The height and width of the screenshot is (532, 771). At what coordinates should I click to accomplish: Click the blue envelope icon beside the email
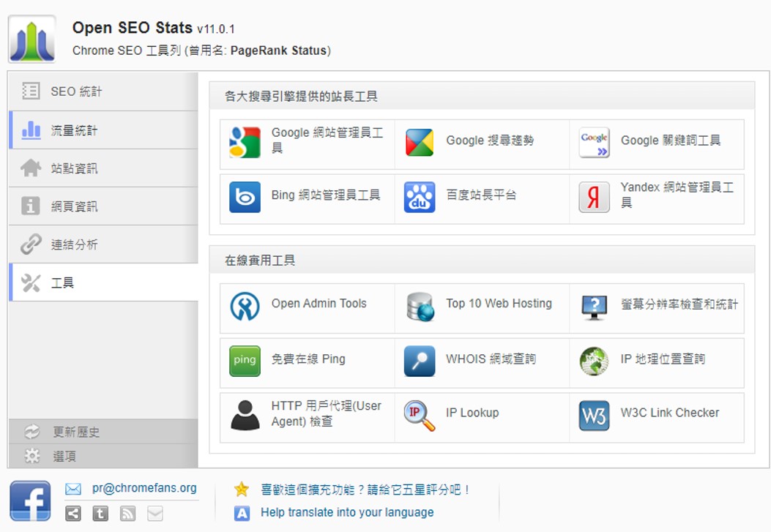[72, 489]
